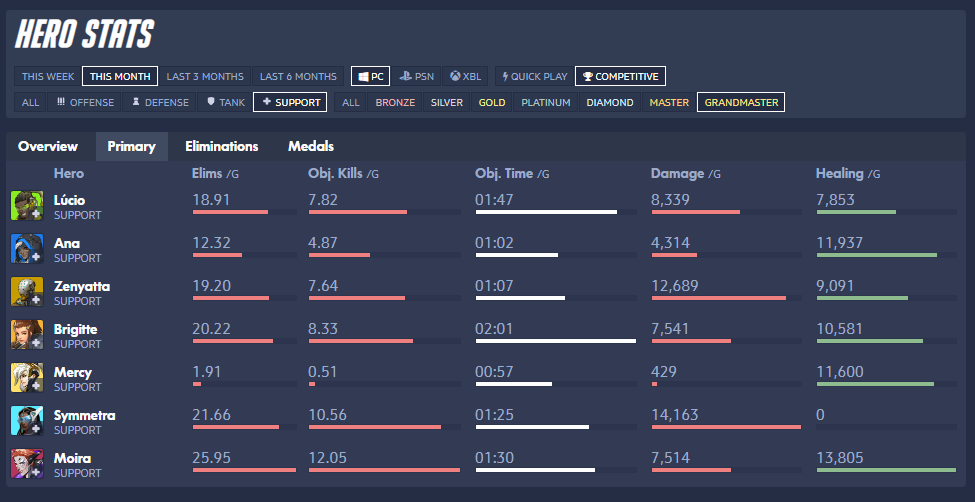Viewport: 975px width, 502px height.
Task: Sort by Healing column header
Action: [x=848, y=174]
